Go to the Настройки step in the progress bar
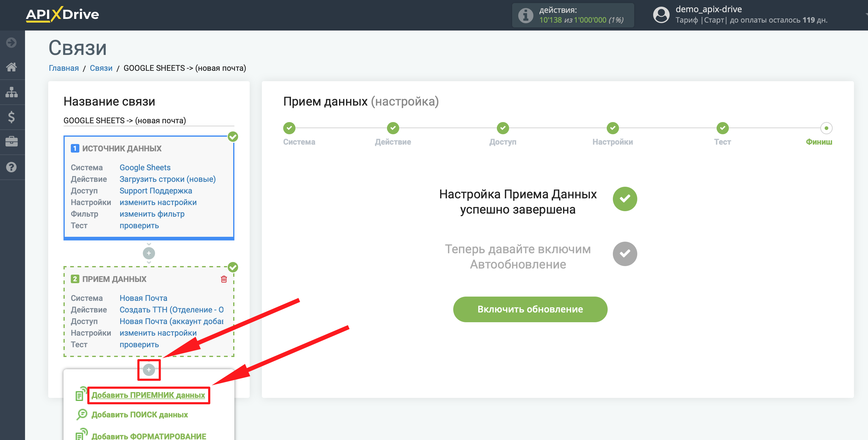 [613, 128]
